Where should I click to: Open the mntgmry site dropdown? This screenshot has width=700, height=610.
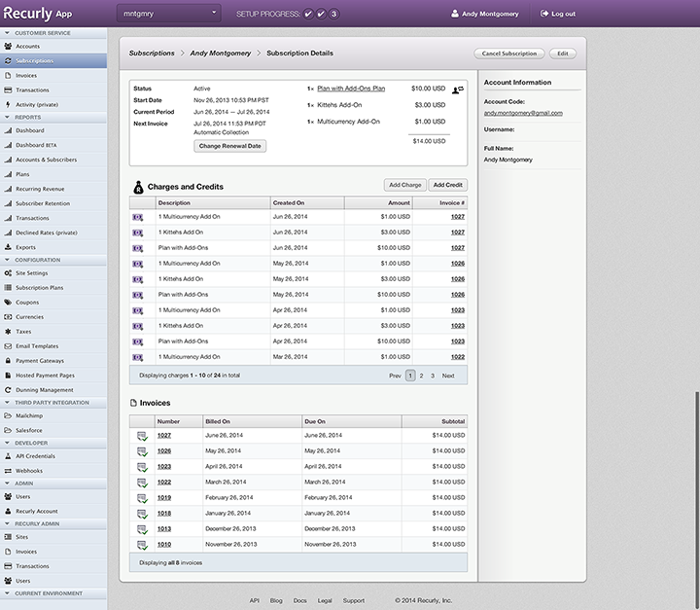[x=169, y=14]
